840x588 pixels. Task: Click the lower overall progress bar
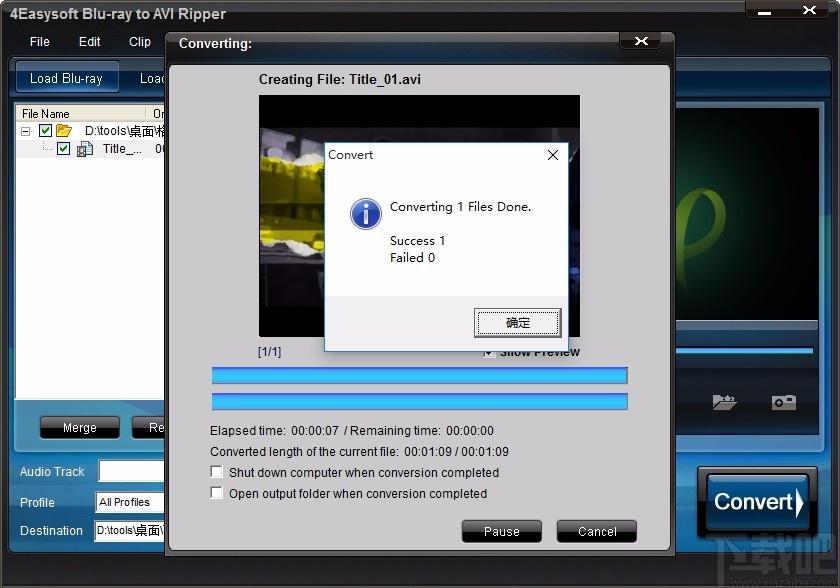pos(419,402)
